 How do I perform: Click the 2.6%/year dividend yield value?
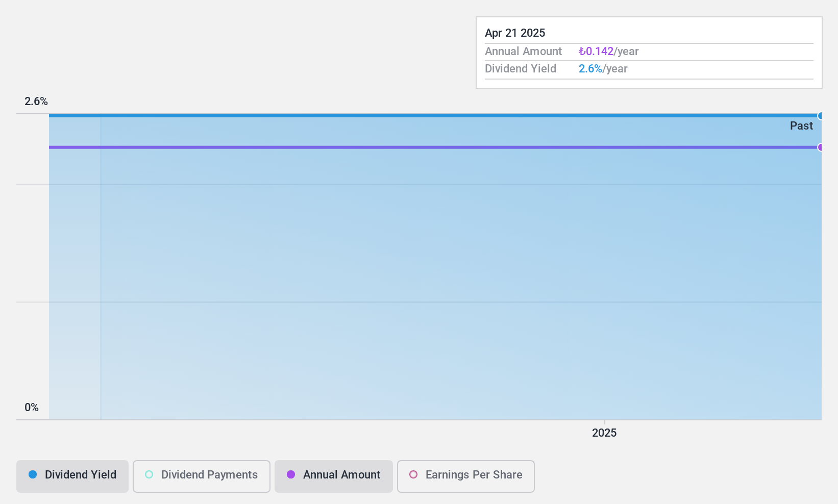click(603, 68)
